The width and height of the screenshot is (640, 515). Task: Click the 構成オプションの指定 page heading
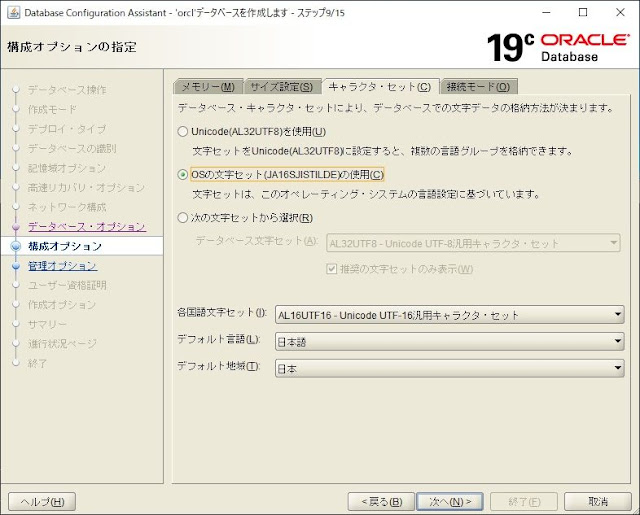click(72, 47)
